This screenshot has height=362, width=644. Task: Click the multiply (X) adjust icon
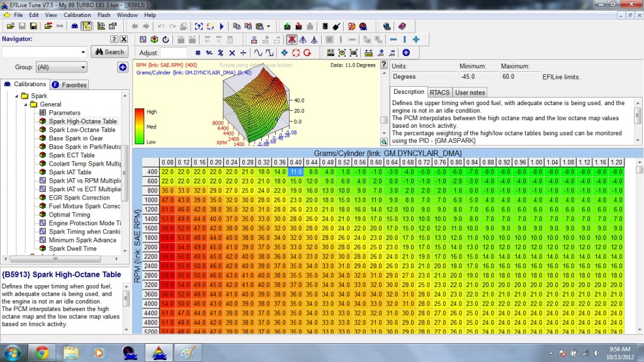tap(232, 53)
